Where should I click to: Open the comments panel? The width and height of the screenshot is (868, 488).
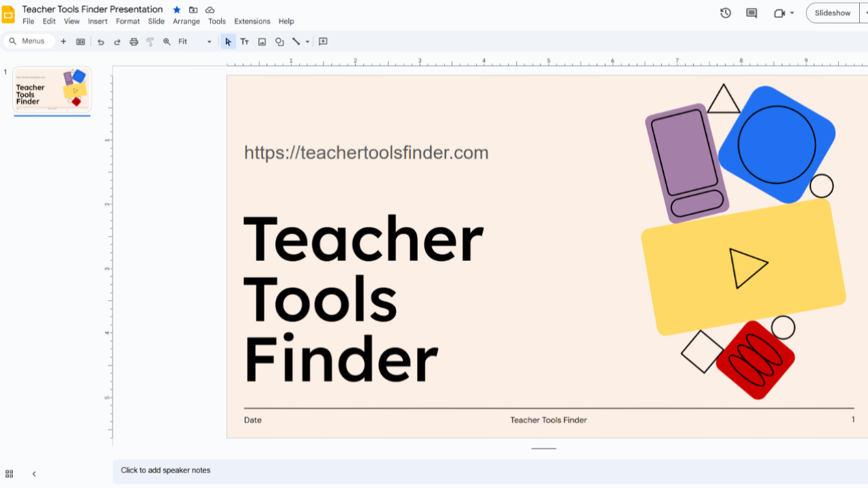pos(751,13)
